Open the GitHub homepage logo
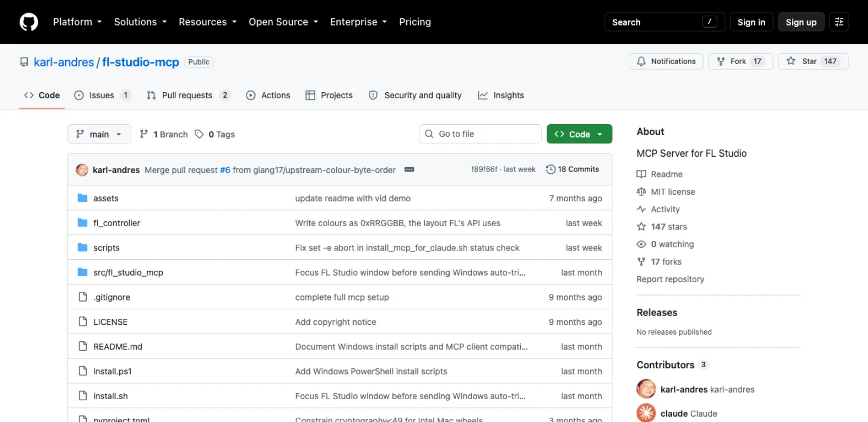This screenshot has height=422, width=868. (29, 22)
